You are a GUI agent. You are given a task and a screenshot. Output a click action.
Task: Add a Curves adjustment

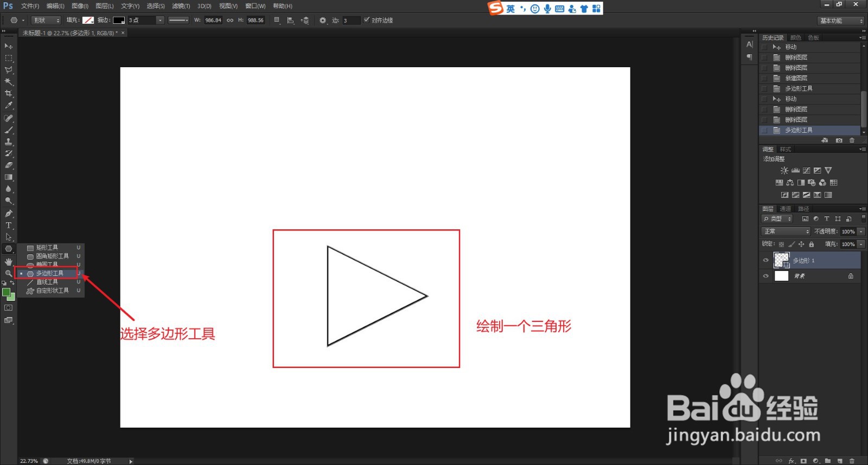(806, 170)
